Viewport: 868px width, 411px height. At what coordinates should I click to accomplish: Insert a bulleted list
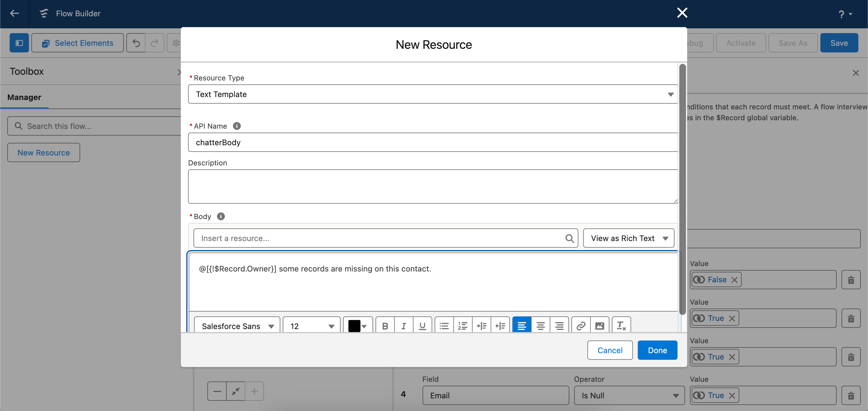[444, 325]
